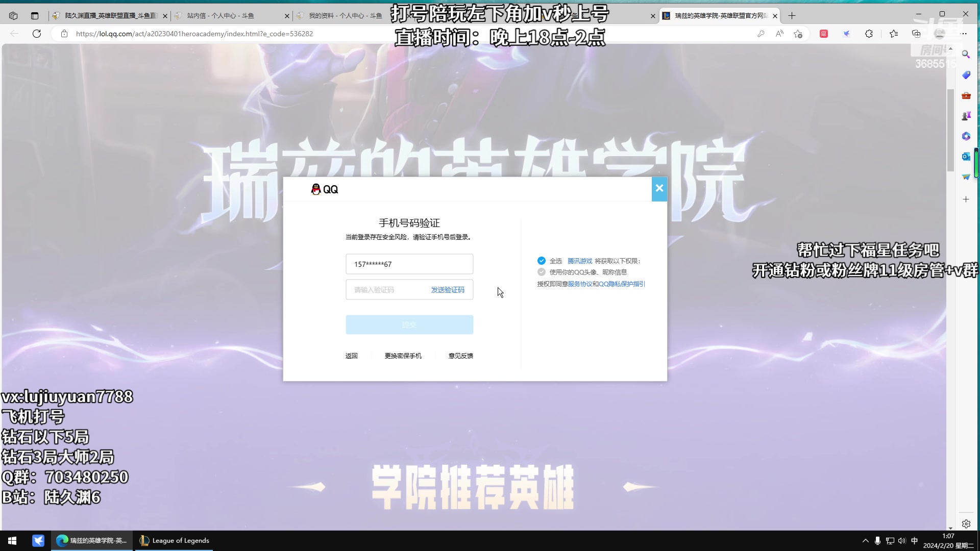Toggle the 全选 select-all checkbox
This screenshot has height=551, width=980.
[542, 261]
